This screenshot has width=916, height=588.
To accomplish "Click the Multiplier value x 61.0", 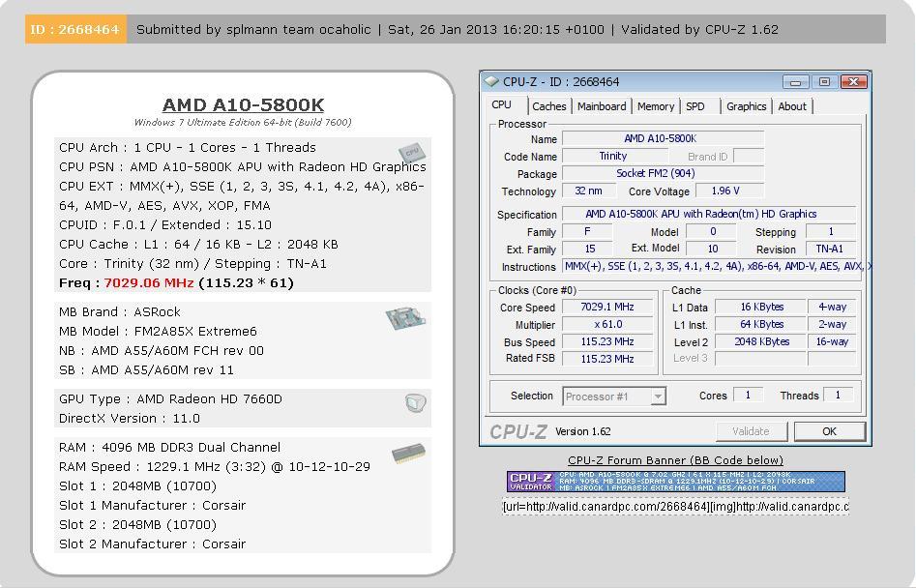I will coord(607,325).
